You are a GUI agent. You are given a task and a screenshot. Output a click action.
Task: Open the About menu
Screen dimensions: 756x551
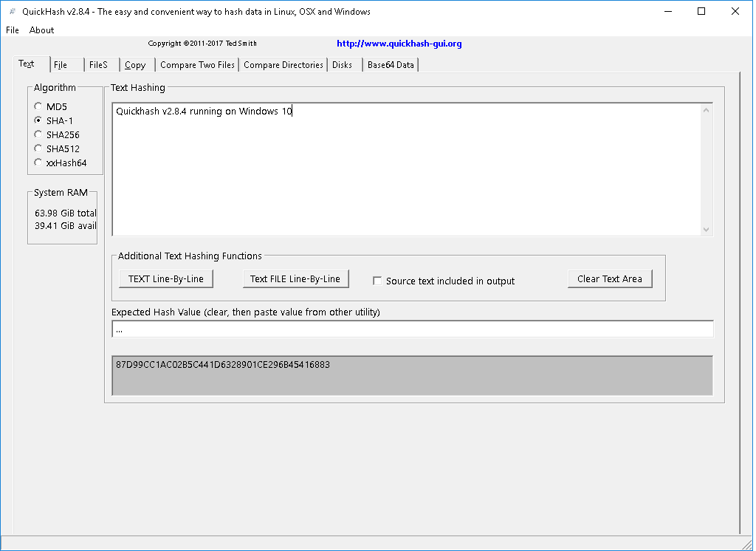(x=41, y=30)
